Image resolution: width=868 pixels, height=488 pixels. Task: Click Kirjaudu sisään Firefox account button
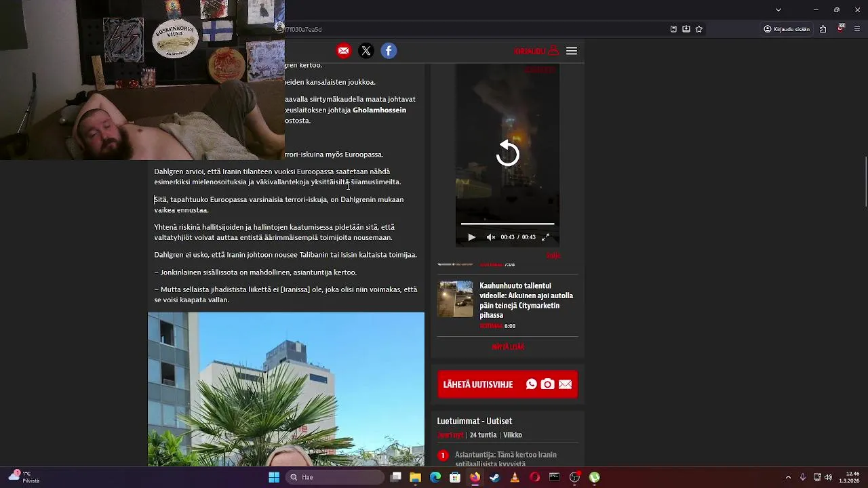tap(787, 29)
